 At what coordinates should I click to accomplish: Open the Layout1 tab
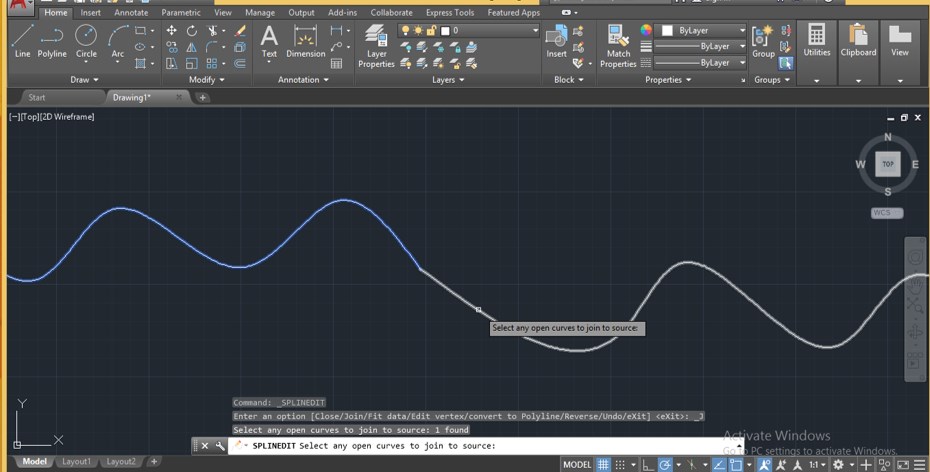tap(76, 462)
